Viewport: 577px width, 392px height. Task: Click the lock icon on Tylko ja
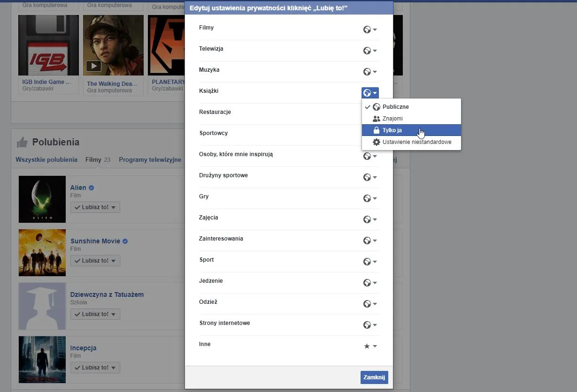click(376, 130)
